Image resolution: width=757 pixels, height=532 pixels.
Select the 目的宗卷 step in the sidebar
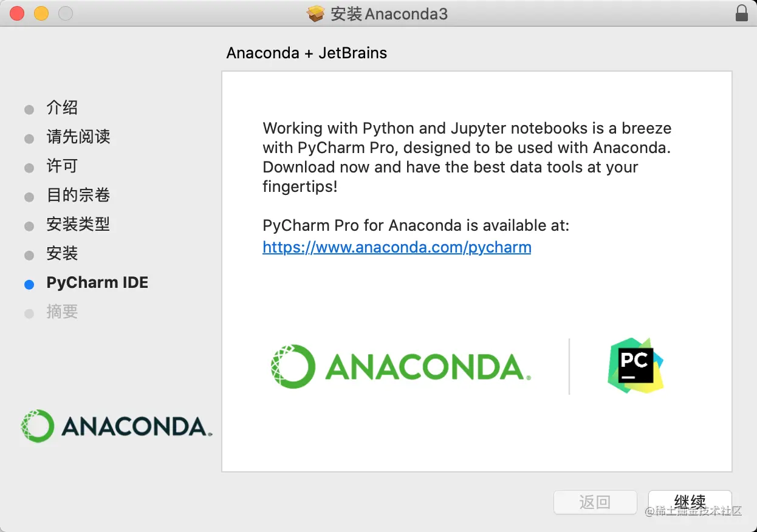78,195
